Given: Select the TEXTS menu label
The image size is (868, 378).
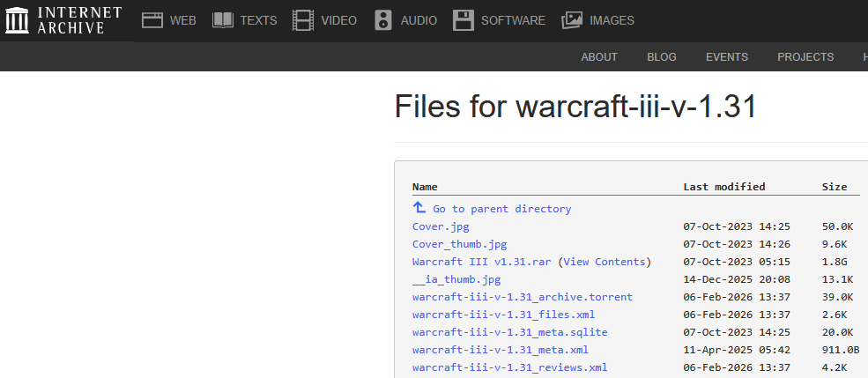Looking at the screenshot, I should point(258,20).
